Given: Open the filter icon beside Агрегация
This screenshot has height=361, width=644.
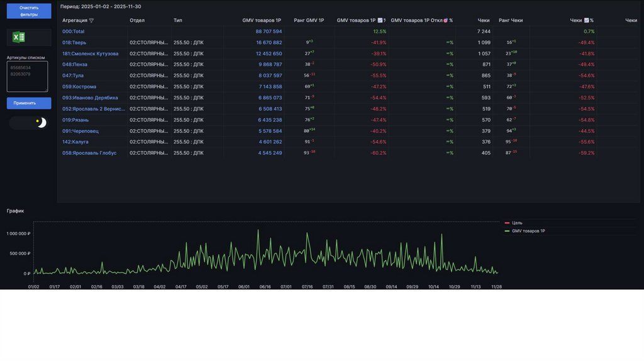Looking at the screenshot, I should 91,21.
